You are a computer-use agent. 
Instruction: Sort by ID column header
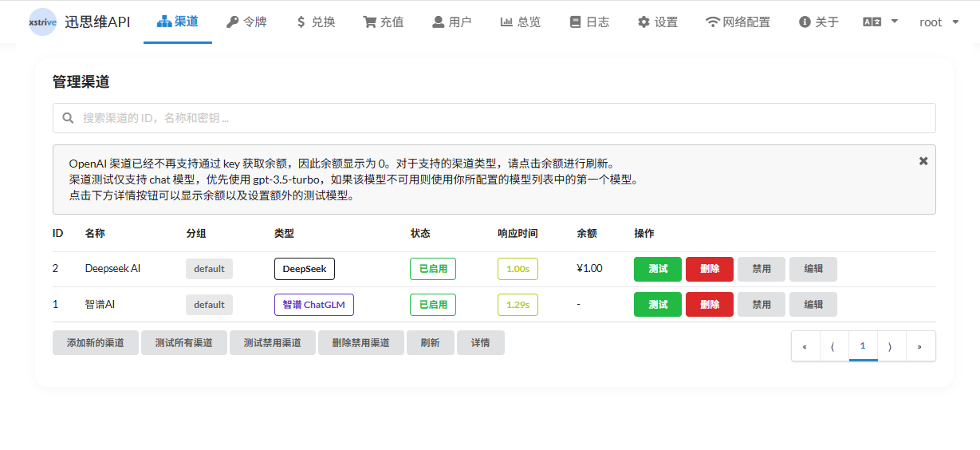pyautogui.click(x=58, y=234)
